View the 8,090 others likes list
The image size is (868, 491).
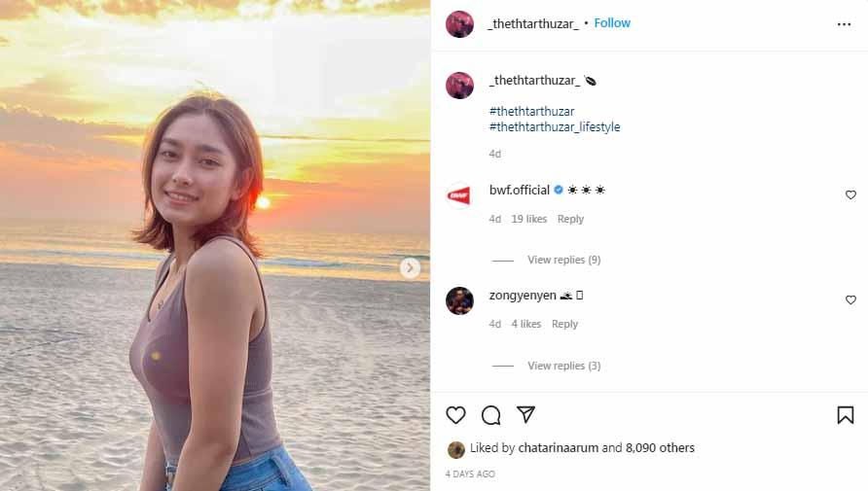(x=661, y=448)
